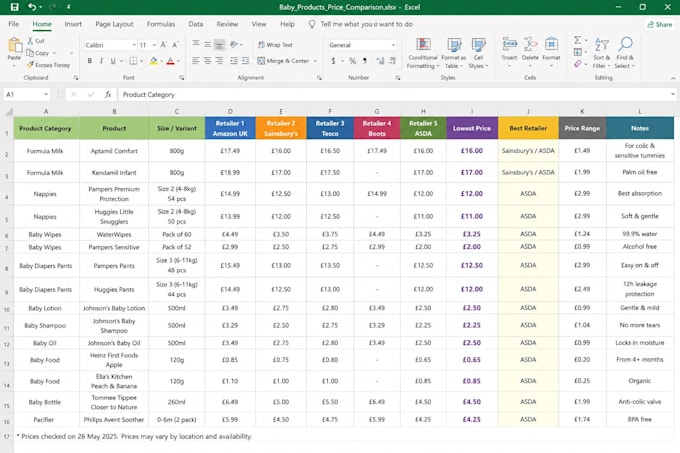Click the AutoSum sigma icon

(x=578, y=40)
